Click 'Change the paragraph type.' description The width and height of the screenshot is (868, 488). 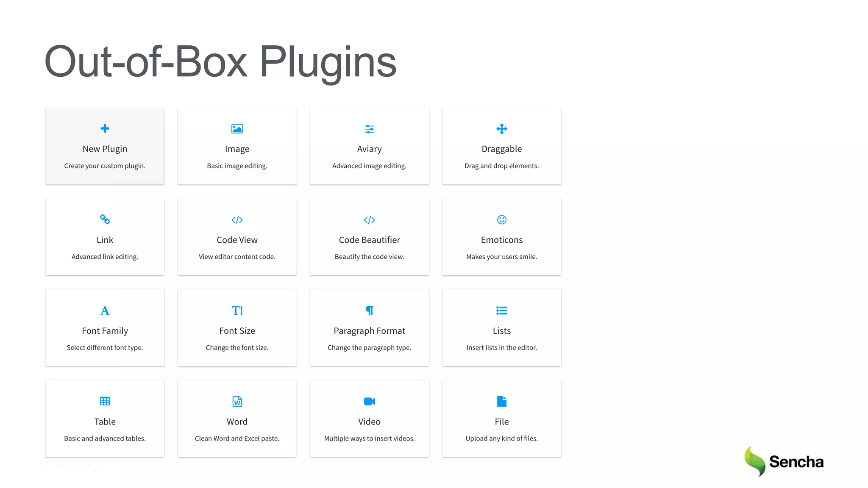pos(369,347)
